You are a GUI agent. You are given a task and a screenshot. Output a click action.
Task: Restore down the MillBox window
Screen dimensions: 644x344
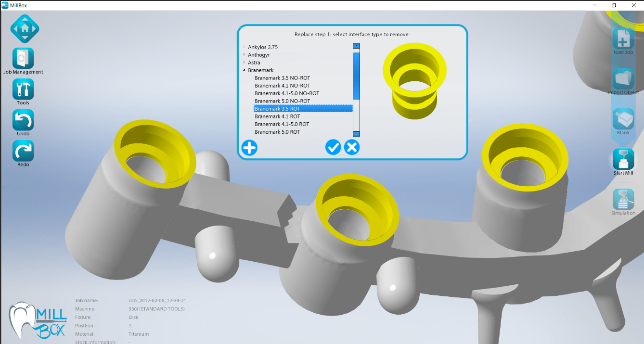614,5
